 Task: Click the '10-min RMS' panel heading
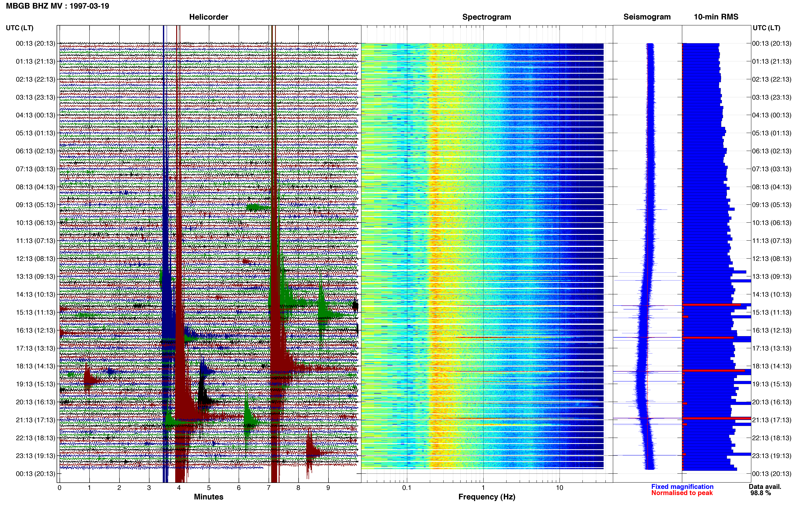716,17
